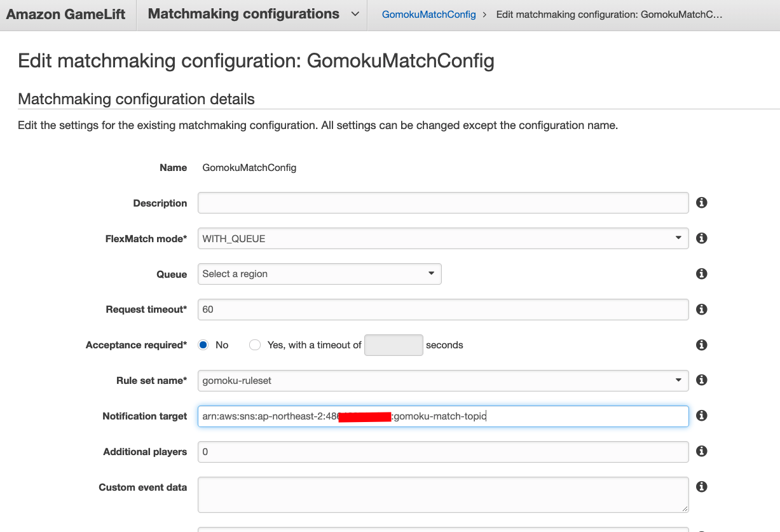Screen dimensions: 780x532
Task: Click the 'Custom event data' field label
Action: [143, 488]
